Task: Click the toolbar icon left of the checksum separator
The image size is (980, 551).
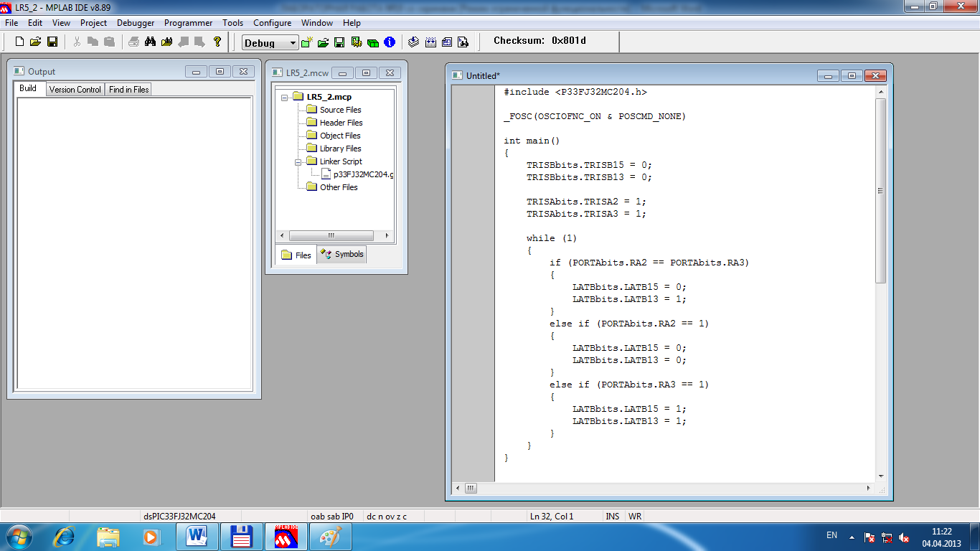Action: (463, 42)
